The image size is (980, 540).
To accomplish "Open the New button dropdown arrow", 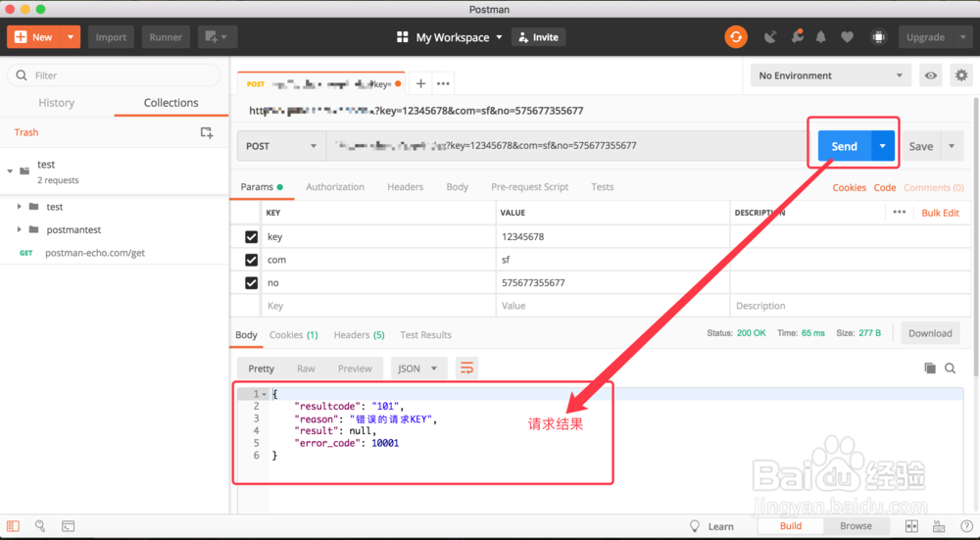I will pos(71,37).
